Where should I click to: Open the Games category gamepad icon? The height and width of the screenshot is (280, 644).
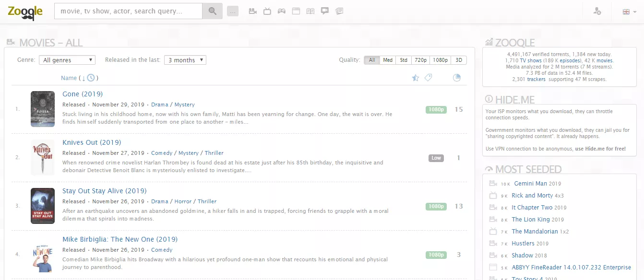282,11
